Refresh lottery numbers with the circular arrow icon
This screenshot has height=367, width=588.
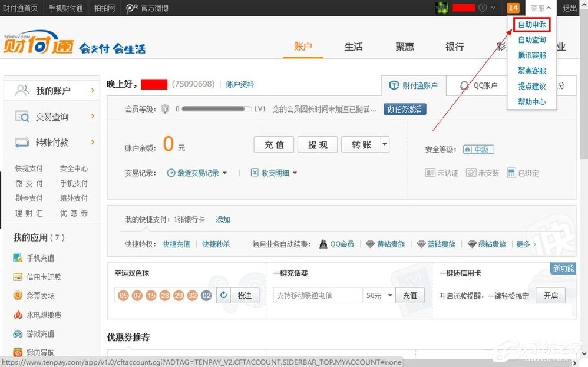[x=223, y=295]
